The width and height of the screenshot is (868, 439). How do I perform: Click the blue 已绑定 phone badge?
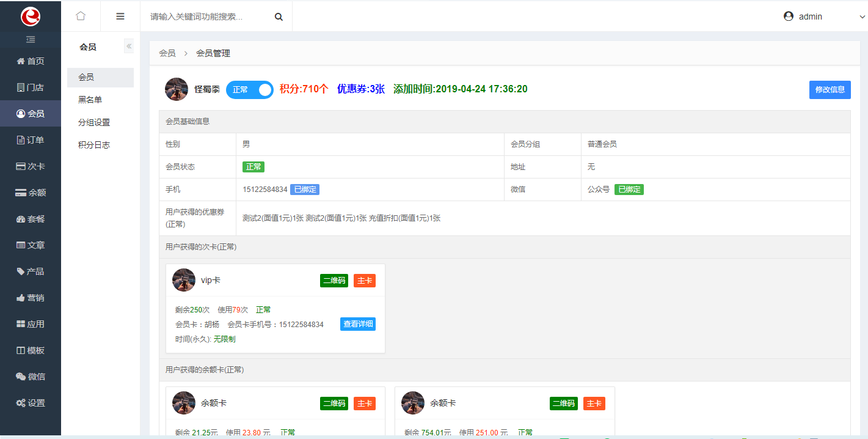pos(305,190)
